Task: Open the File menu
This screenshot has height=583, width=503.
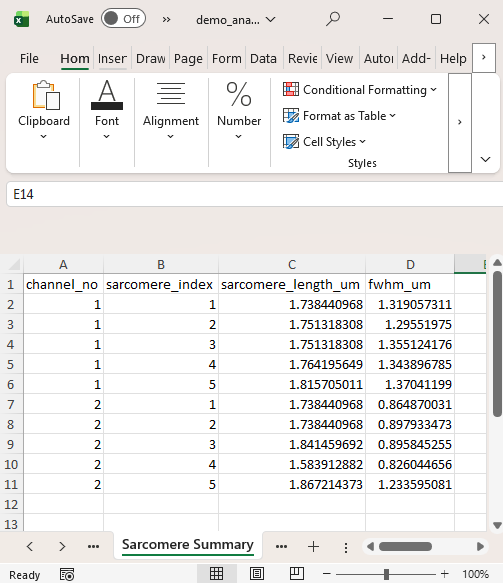Action: click(x=29, y=58)
